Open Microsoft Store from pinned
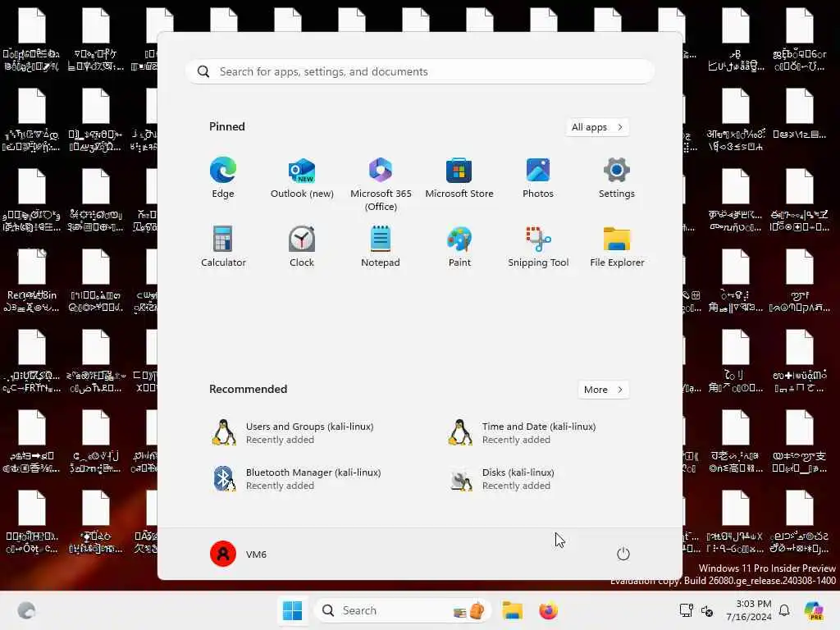The width and height of the screenshot is (840, 630). (x=459, y=178)
